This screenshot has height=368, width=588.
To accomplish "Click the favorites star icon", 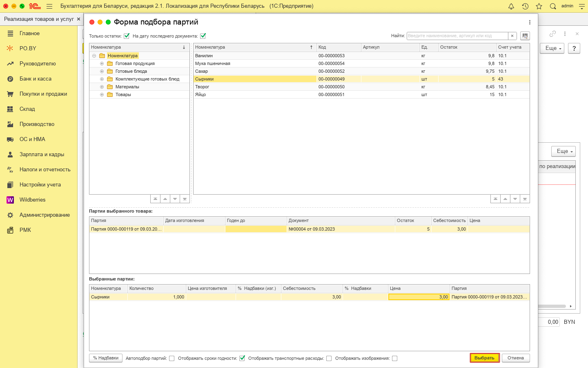I will pyautogui.click(x=539, y=6).
